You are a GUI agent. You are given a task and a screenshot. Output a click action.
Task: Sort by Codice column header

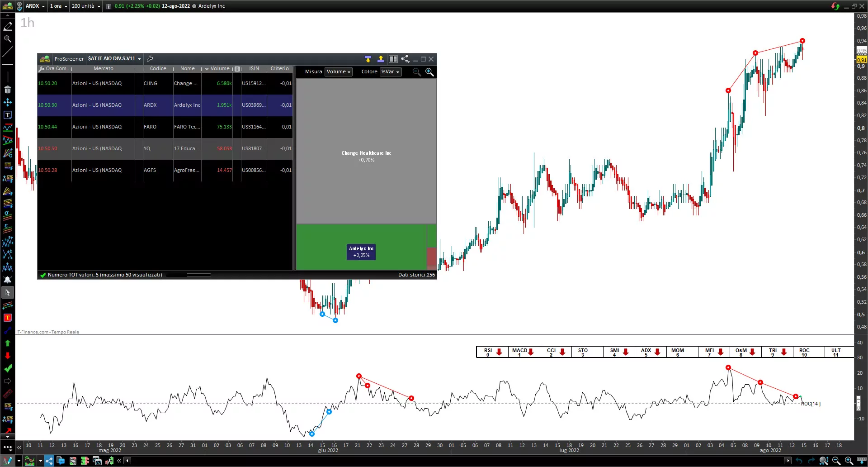coord(158,69)
